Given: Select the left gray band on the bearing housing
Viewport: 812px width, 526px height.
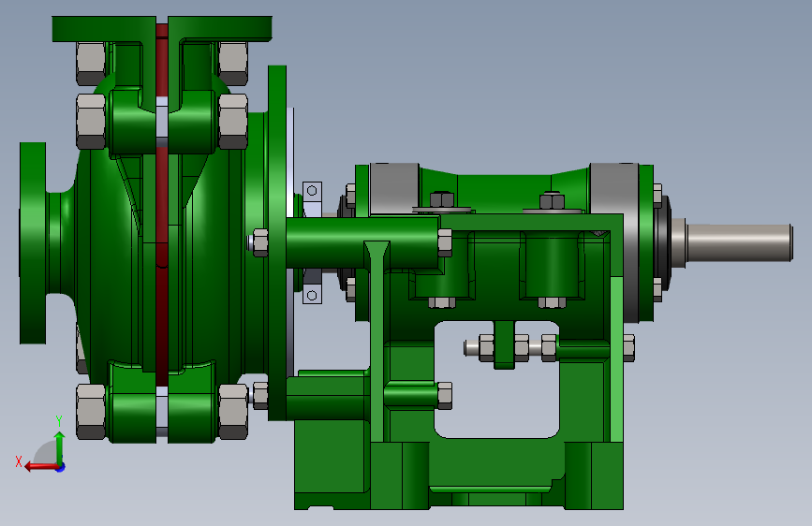Looking at the screenshot, I should [394, 189].
